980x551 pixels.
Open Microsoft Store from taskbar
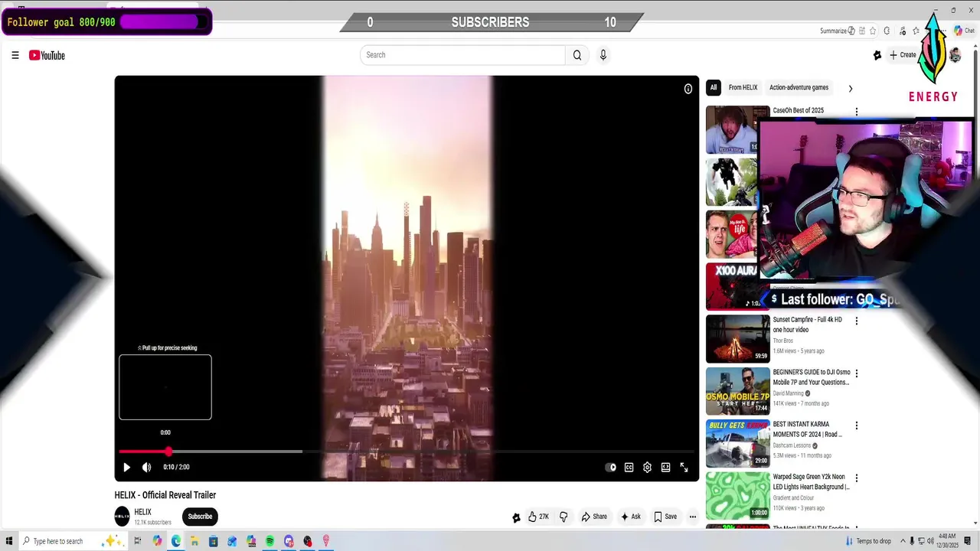pyautogui.click(x=214, y=541)
